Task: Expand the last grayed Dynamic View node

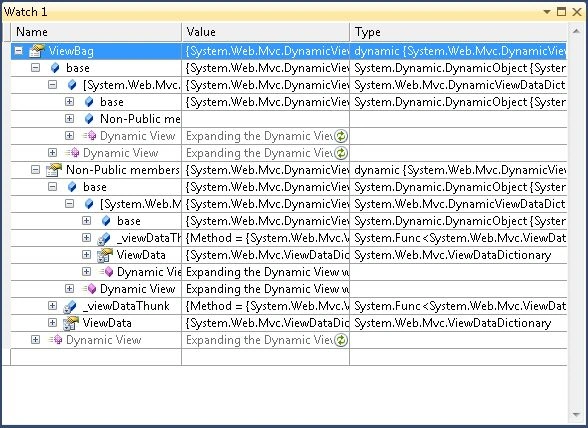Action: (x=35, y=339)
